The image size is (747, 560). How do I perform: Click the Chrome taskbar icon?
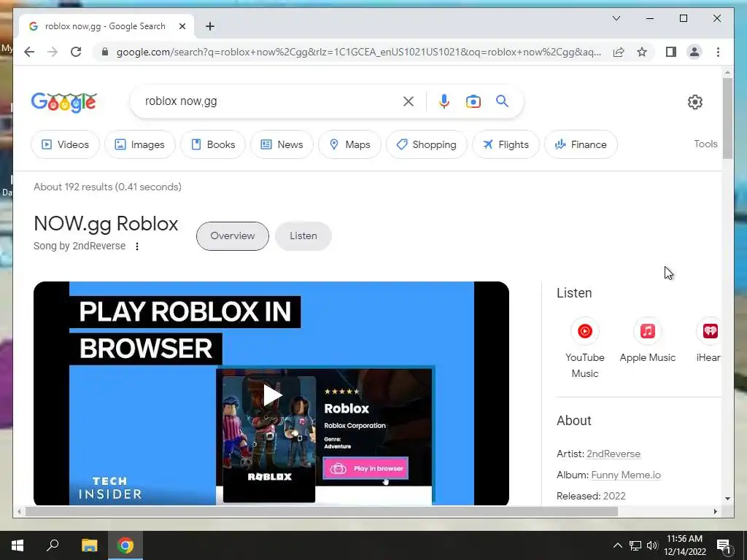pyautogui.click(x=125, y=545)
